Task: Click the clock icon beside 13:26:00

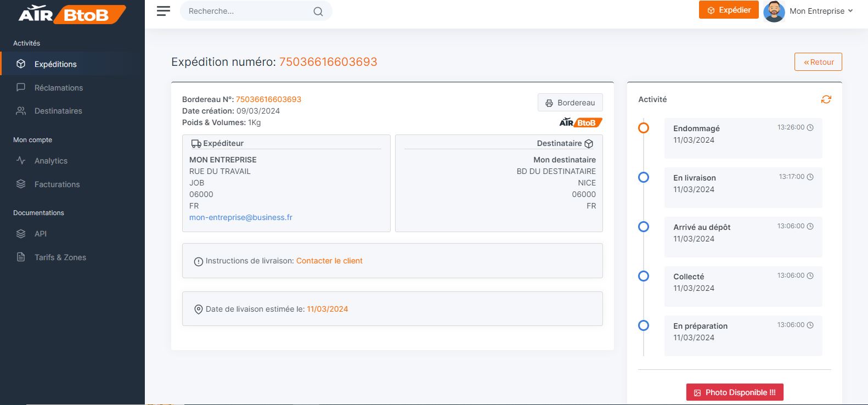Action: 810,127
